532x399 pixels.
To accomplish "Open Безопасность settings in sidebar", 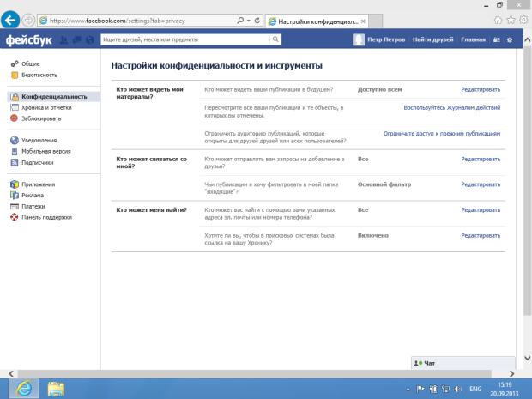I will tap(39, 75).
